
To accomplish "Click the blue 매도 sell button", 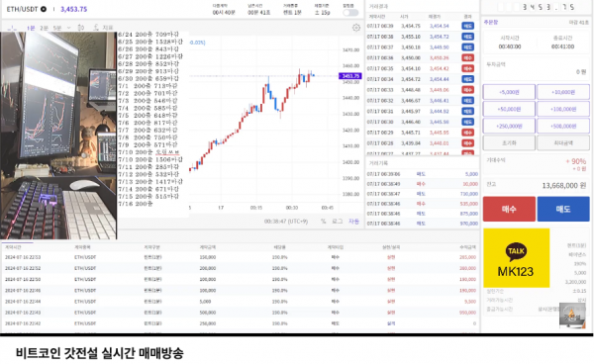I will pos(563,209).
